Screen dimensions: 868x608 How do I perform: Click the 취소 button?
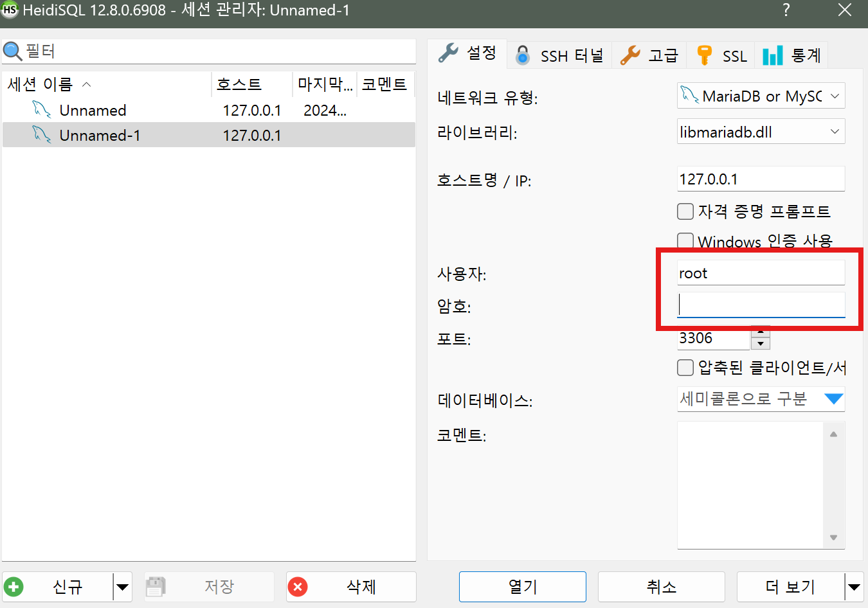point(661,587)
